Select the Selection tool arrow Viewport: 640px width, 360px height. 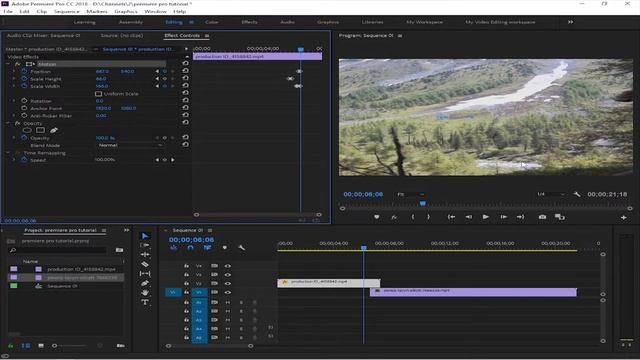[x=145, y=236]
